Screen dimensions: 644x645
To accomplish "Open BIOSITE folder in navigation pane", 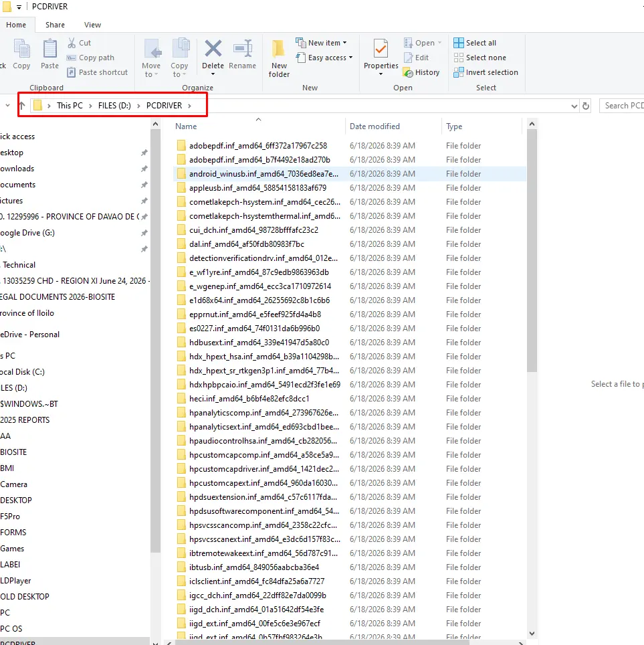I will pos(13,452).
